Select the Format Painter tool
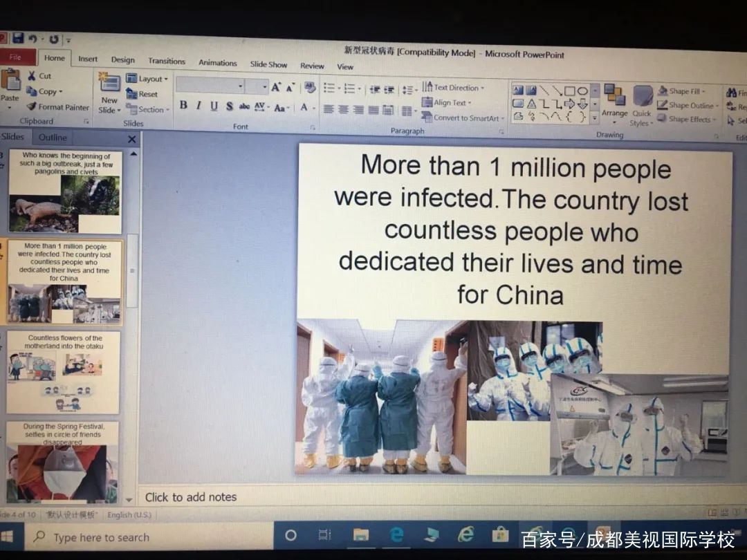This screenshot has width=747, height=560. (x=57, y=107)
